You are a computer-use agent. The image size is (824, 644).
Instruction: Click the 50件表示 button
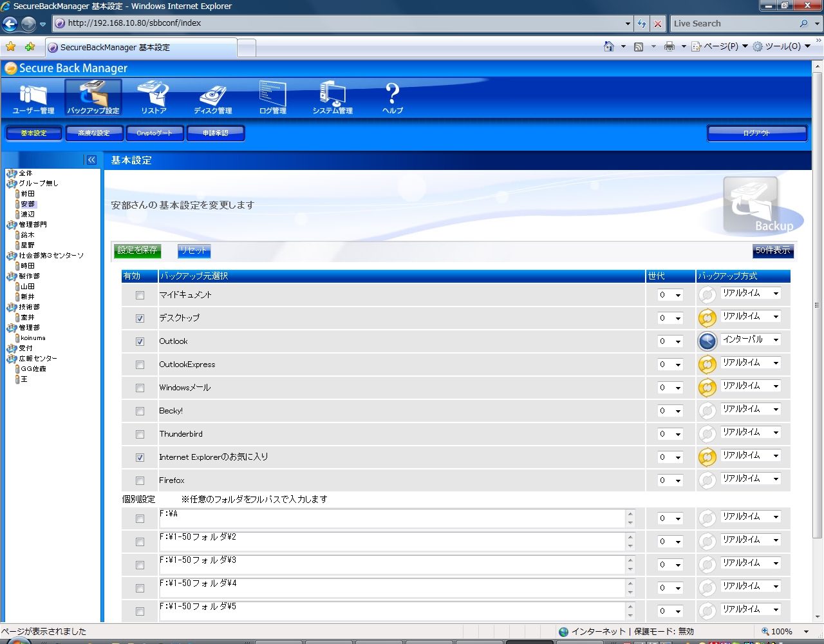point(773,251)
